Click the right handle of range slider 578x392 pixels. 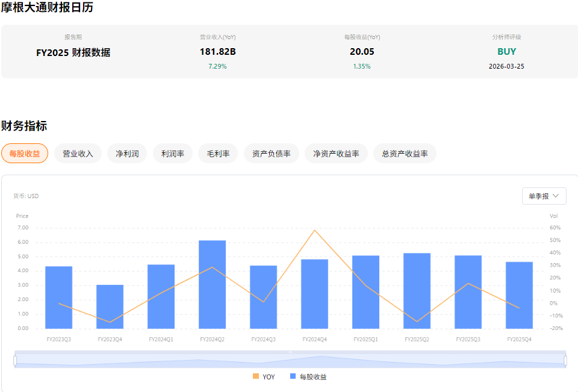[565, 360]
